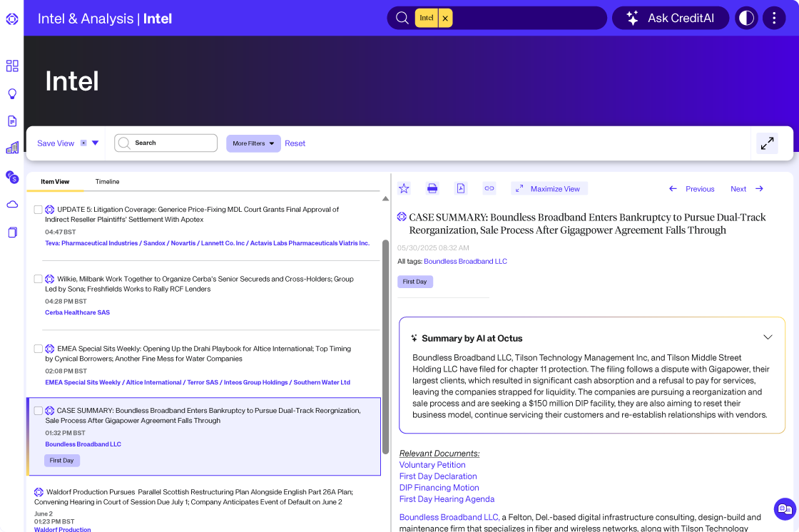Switch to the Timeline tab
The image size is (799, 532).
coord(108,182)
